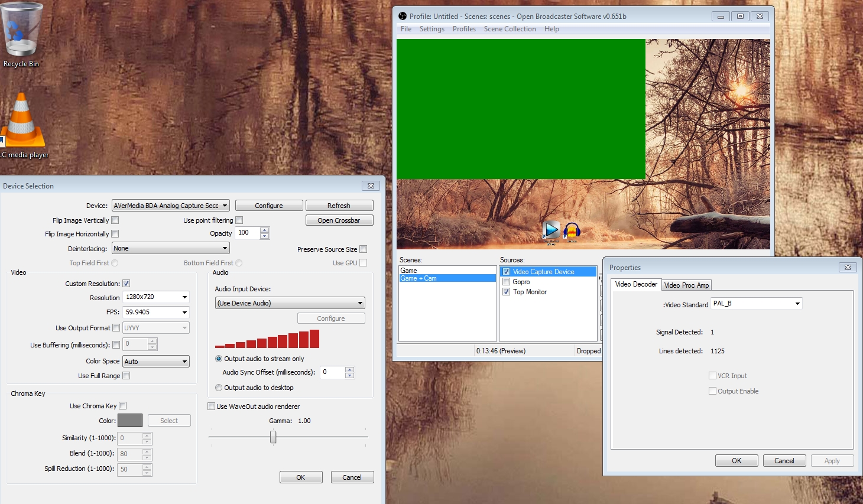The height and width of the screenshot is (504, 863).
Task: Toggle Flip Image Horizontally checkbox
Action: (115, 234)
